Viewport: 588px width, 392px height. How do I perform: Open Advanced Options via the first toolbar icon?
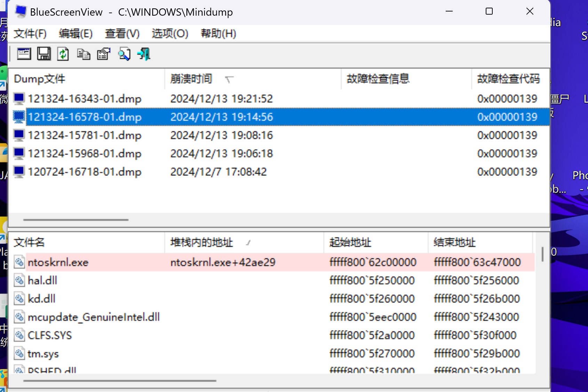coord(24,54)
